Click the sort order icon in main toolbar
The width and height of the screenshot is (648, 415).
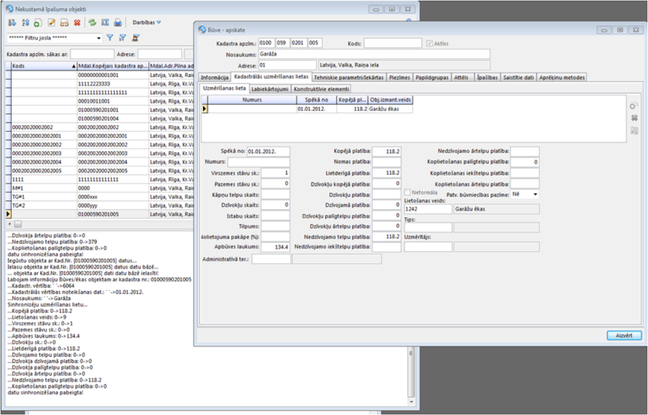coord(25,23)
